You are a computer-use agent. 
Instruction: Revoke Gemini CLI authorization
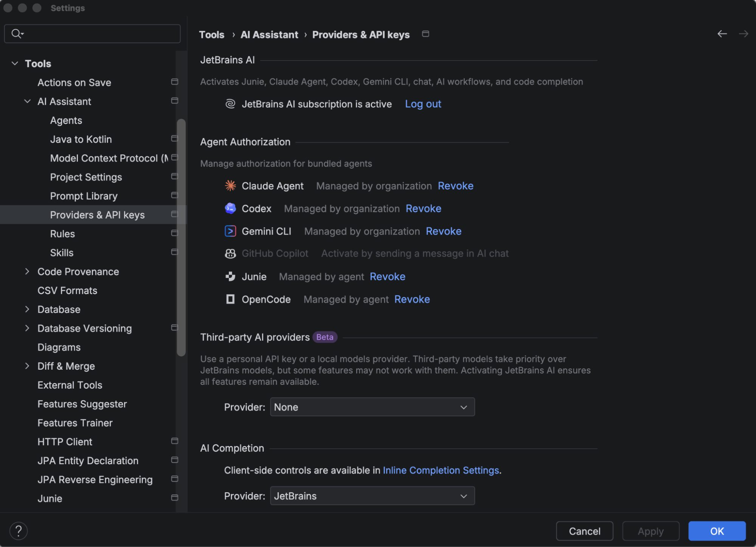443,231
